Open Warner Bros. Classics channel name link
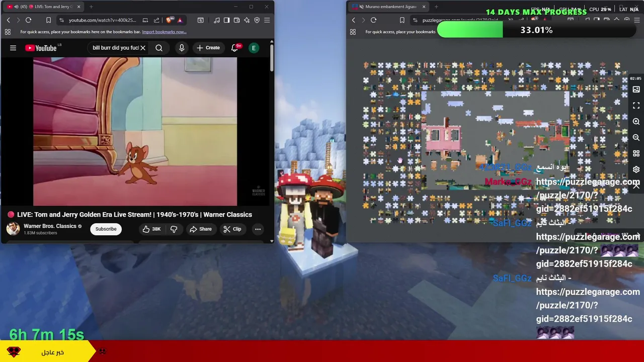 tap(50, 226)
